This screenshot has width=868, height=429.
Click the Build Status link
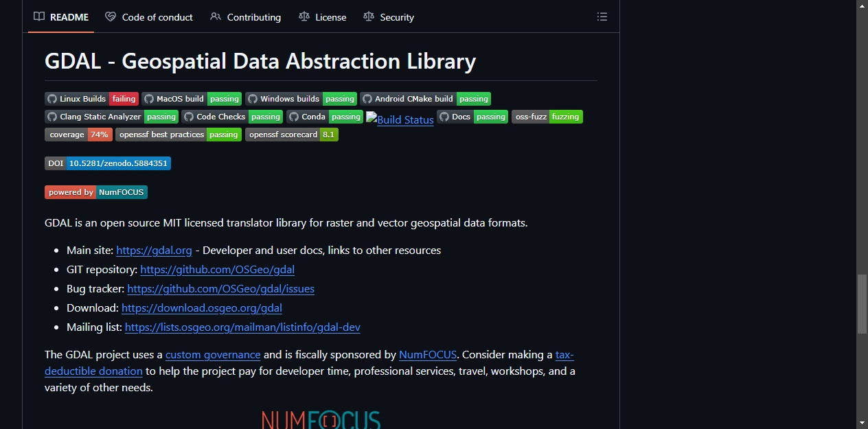pyautogui.click(x=400, y=119)
